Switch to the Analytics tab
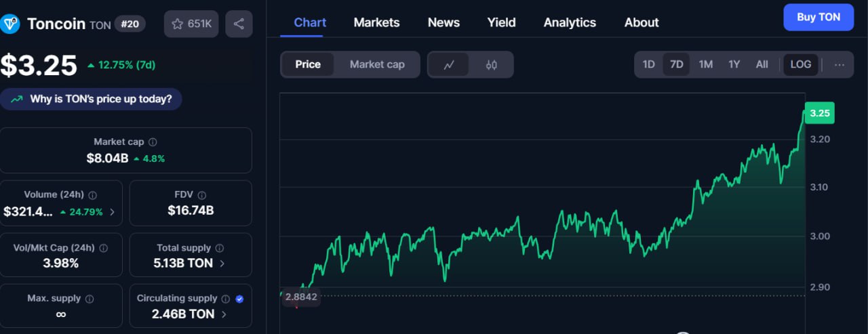Screen dimensions: 868x334 click(570, 22)
